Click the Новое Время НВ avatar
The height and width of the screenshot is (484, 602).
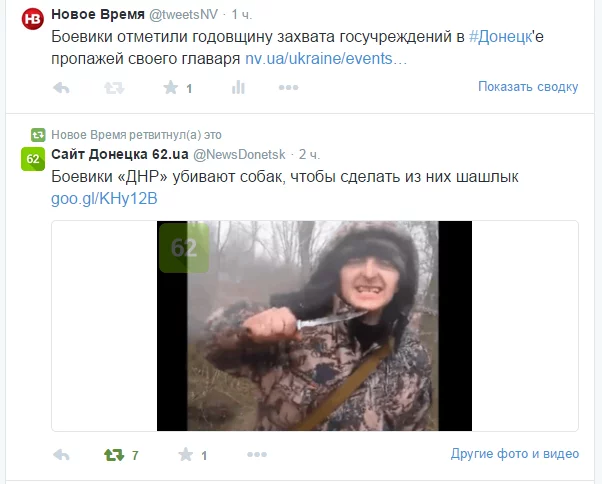pyautogui.click(x=33, y=19)
